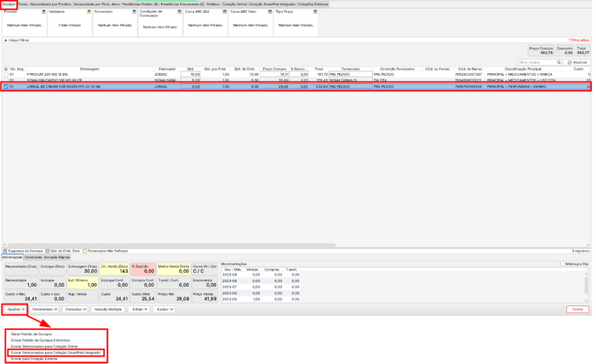Click the Filtrar dados search field
Viewport: 596px width, 364px height.
pyautogui.click(x=541, y=62)
